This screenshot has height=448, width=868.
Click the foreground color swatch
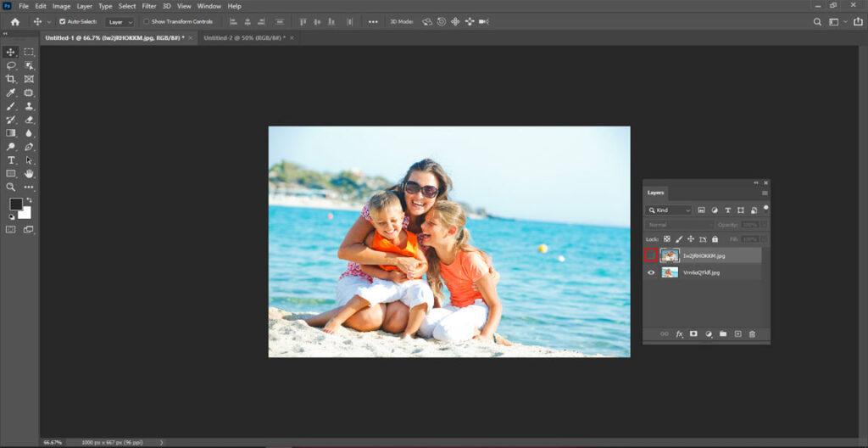(x=15, y=204)
